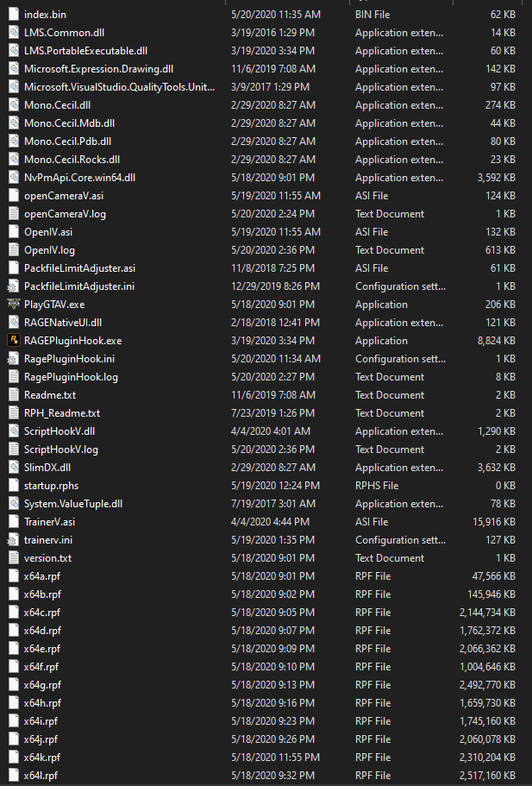This screenshot has height=786, width=532.
Task: Click the x64a.rpf file icon
Action: (14, 576)
